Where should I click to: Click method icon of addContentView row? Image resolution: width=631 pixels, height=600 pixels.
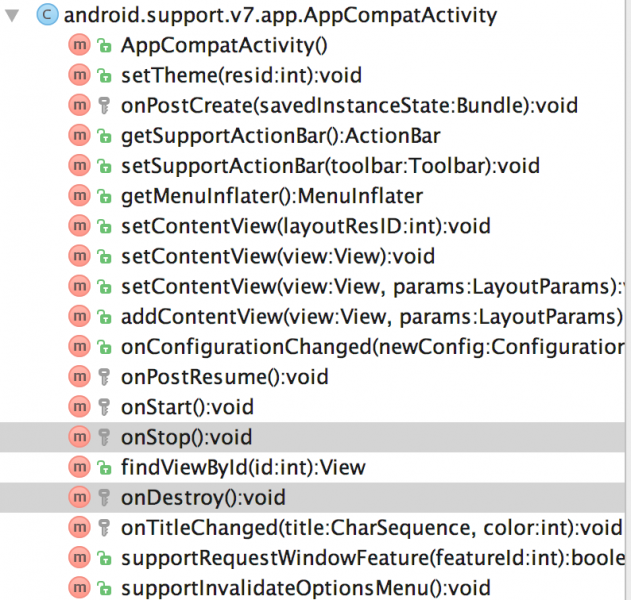click(x=79, y=317)
